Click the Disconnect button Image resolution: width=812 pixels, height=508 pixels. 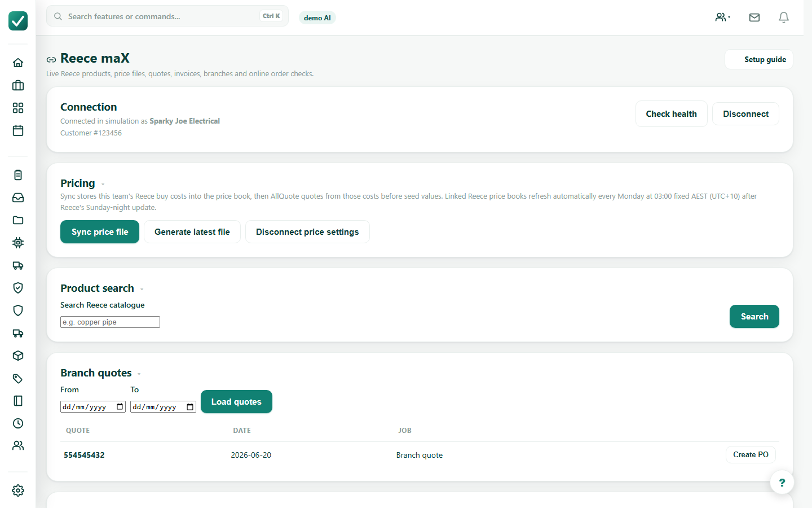pos(745,114)
